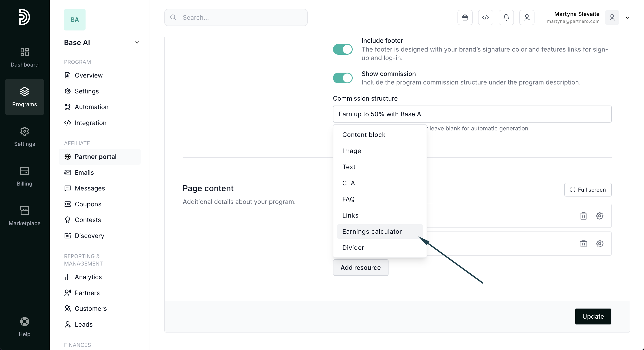Open settings gear of second resource
Screen dimensions: 644x350
click(599, 243)
